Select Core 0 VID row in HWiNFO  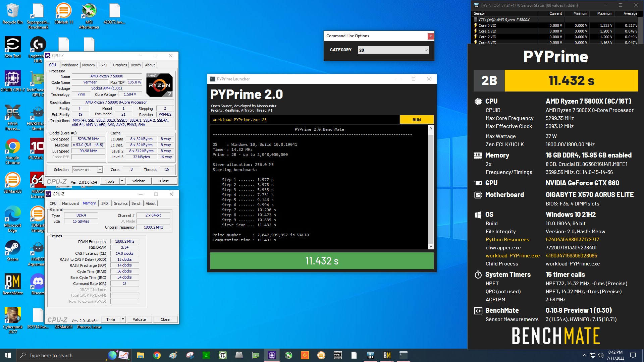coord(556,25)
